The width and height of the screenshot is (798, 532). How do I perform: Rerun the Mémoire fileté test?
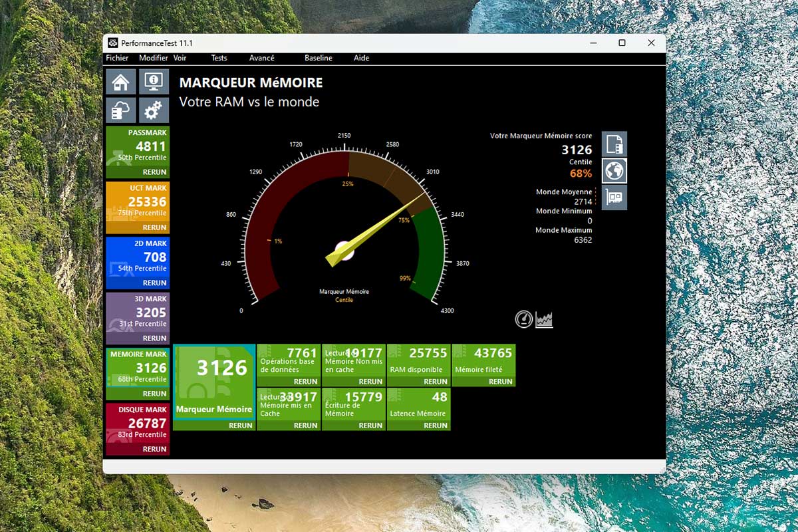coord(501,382)
